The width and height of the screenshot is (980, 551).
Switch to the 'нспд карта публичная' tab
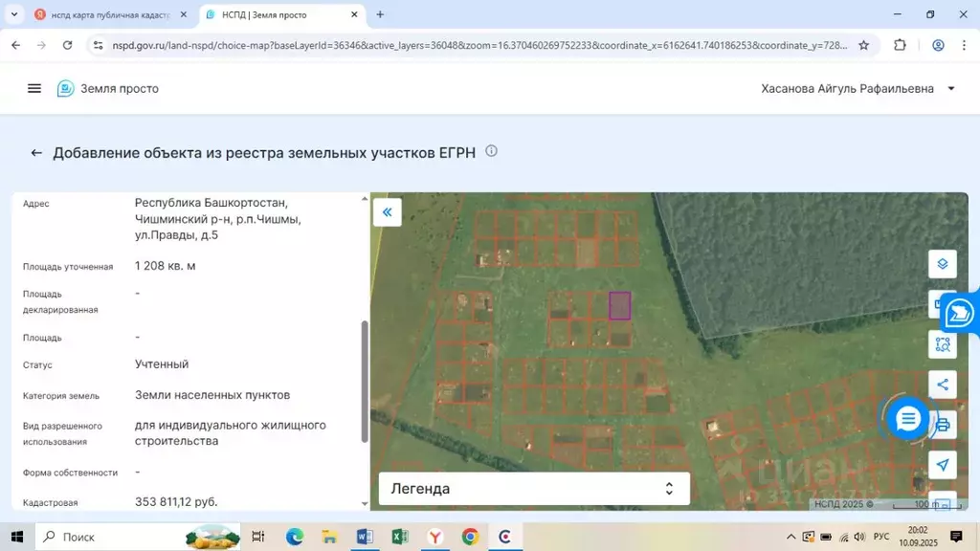[x=105, y=15]
